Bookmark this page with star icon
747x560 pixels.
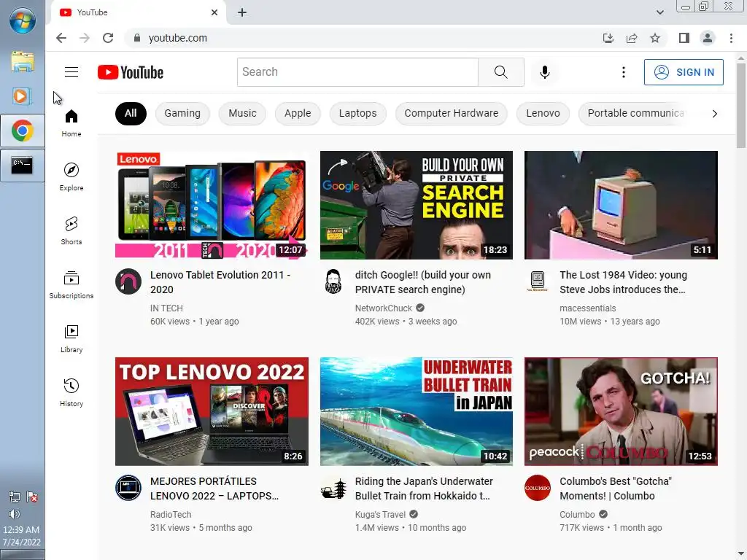[x=655, y=38]
